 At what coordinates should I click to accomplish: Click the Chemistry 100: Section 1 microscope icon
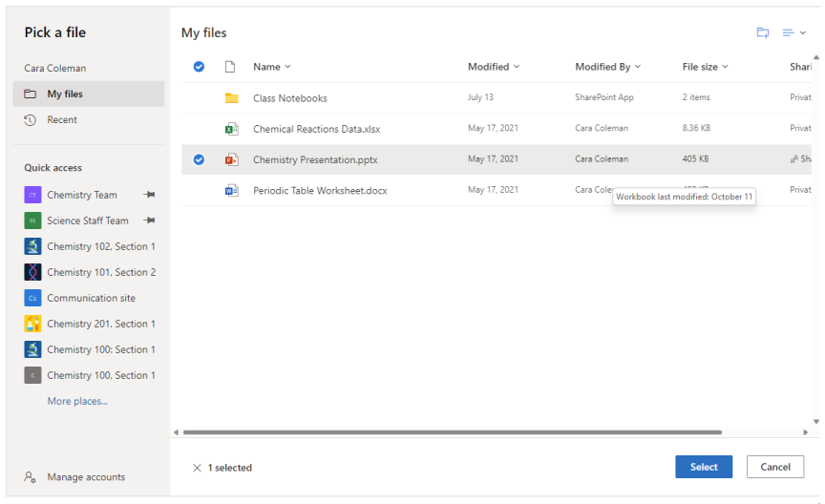[x=32, y=349]
